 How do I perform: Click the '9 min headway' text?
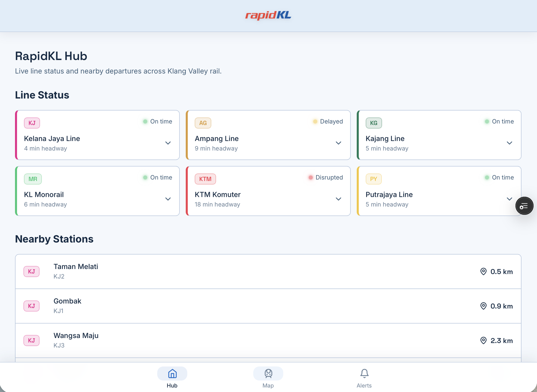(216, 148)
